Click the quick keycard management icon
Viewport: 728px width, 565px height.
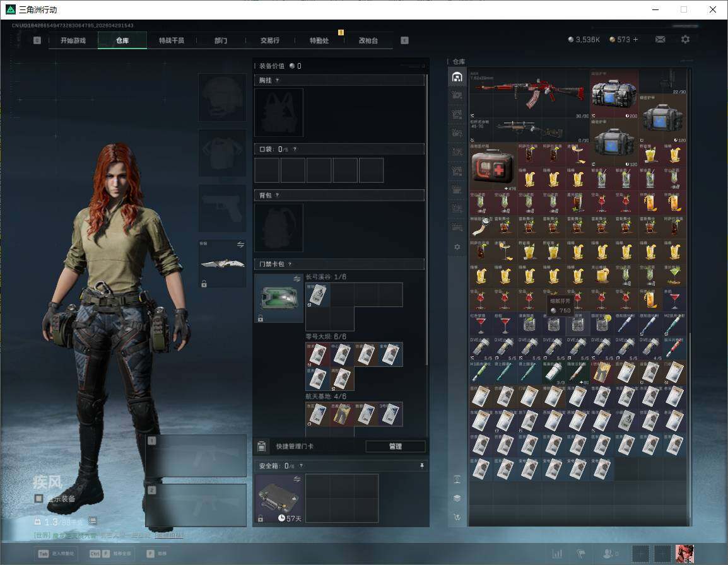pyautogui.click(x=261, y=446)
